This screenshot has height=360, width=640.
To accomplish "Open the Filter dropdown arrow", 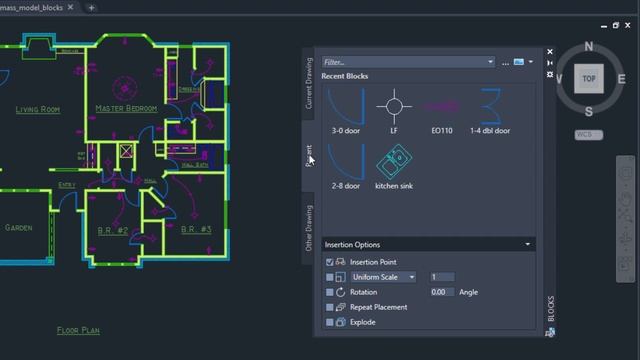I will pyautogui.click(x=490, y=62).
